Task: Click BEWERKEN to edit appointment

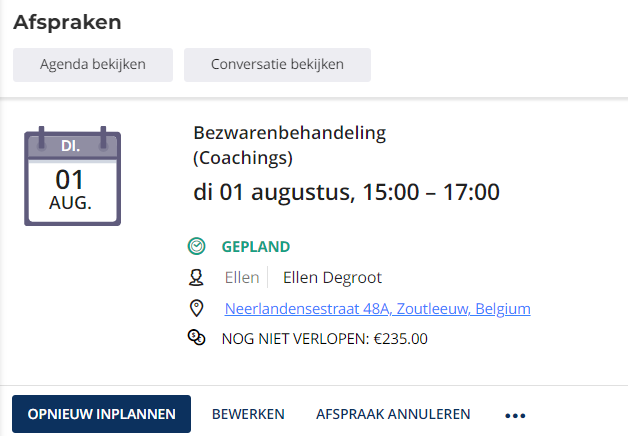Action: [248, 414]
